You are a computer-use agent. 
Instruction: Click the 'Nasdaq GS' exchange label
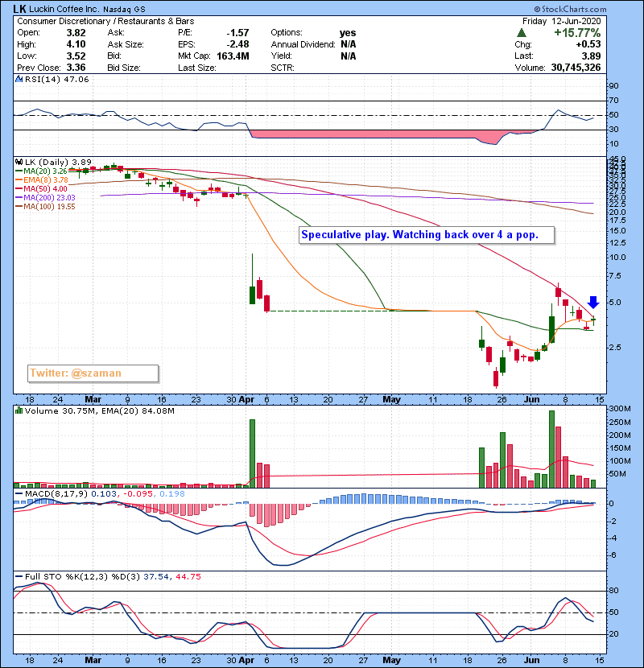coord(124,9)
